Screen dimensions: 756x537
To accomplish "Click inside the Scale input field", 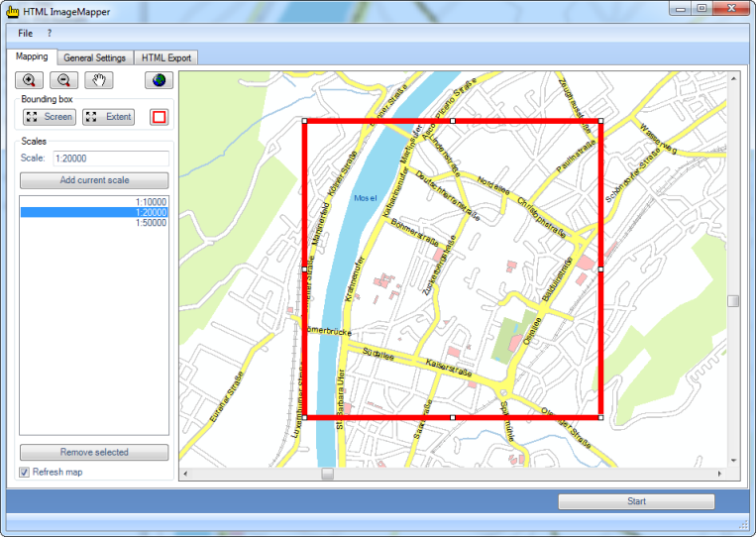I will click(x=110, y=159).
